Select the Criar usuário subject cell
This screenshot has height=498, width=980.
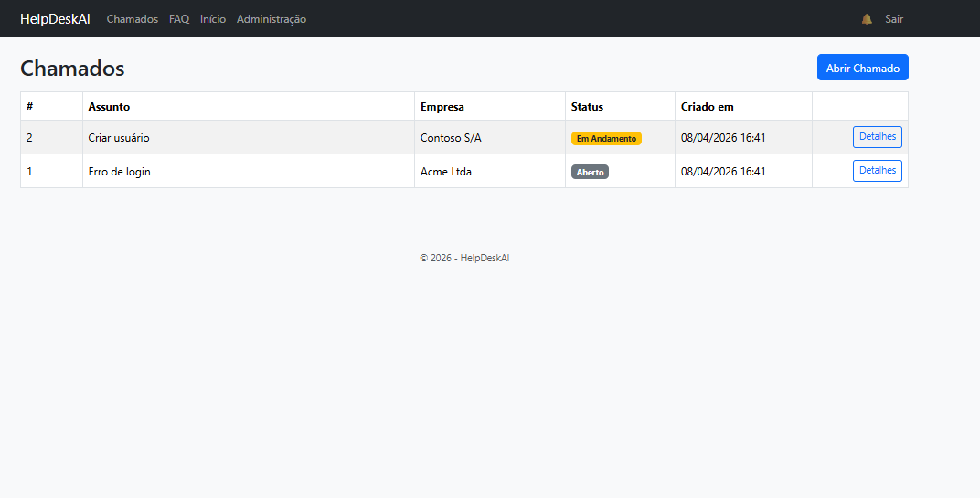click(x=248, y=137)
